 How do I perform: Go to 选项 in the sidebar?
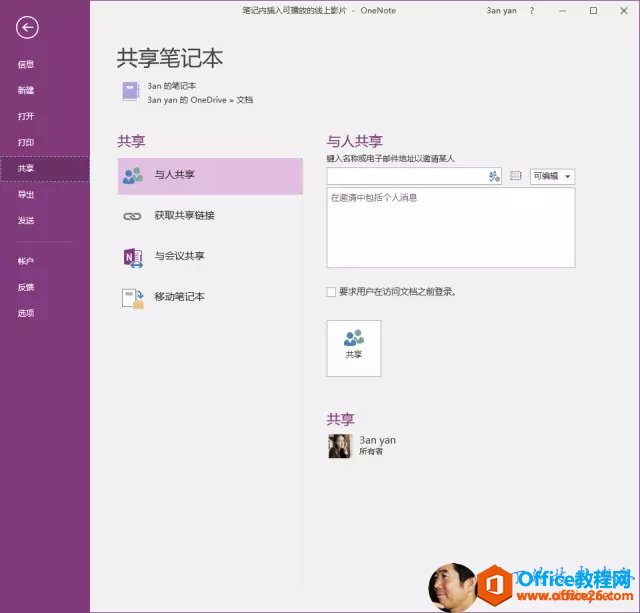pyautogui.click(x=26, y=313)
